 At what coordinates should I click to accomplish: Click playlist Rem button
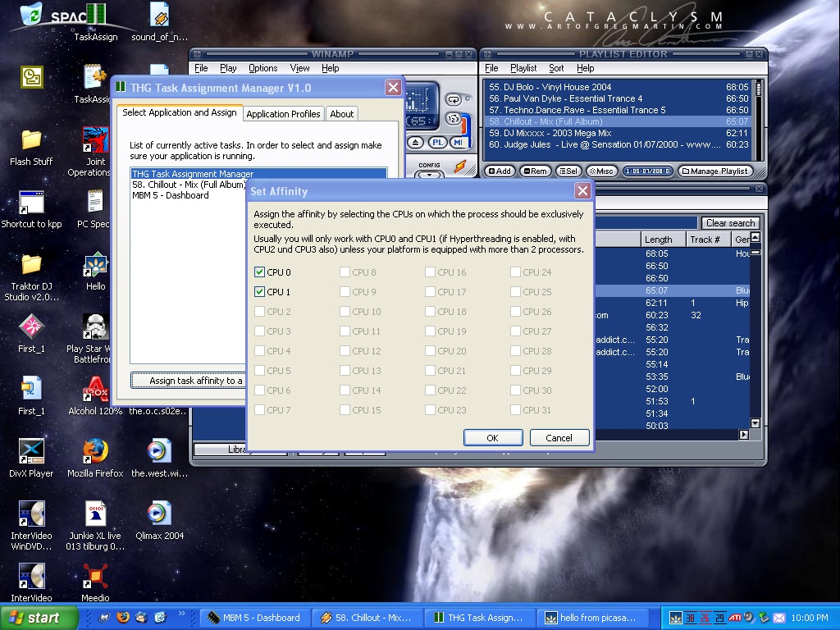point(535,171)
